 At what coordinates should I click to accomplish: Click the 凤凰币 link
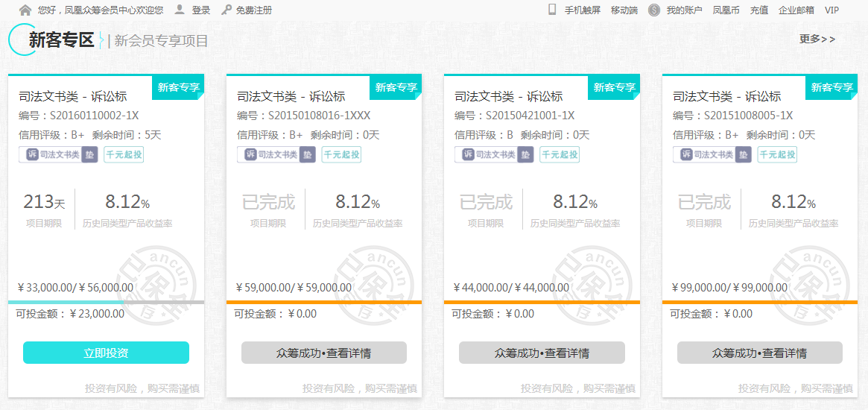click(x=726, y=10)
